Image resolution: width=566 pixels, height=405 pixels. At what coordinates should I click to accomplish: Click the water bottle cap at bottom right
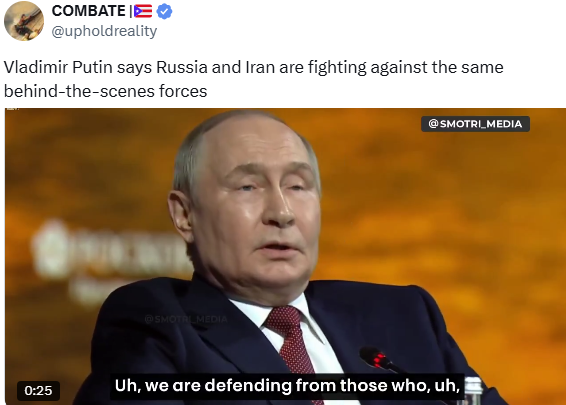[x=473, y=383]
